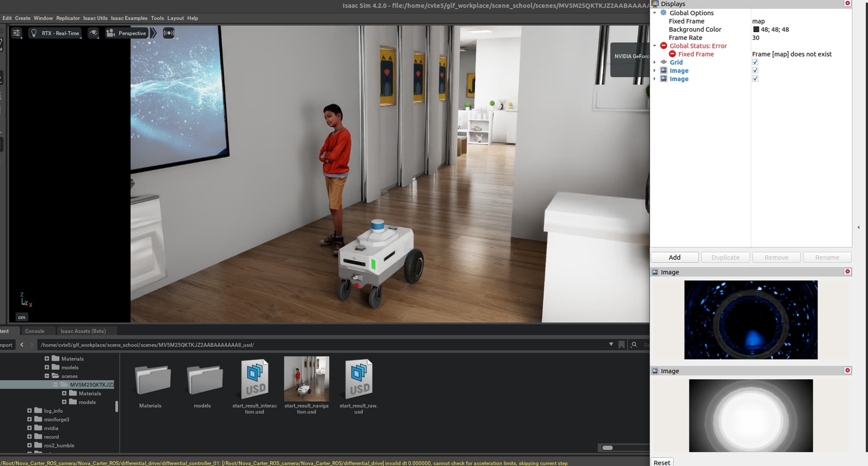The image size is (868, 466).
Task: Expand the viewport toolbar chevron arrow
Action: (x=154, y=33)
